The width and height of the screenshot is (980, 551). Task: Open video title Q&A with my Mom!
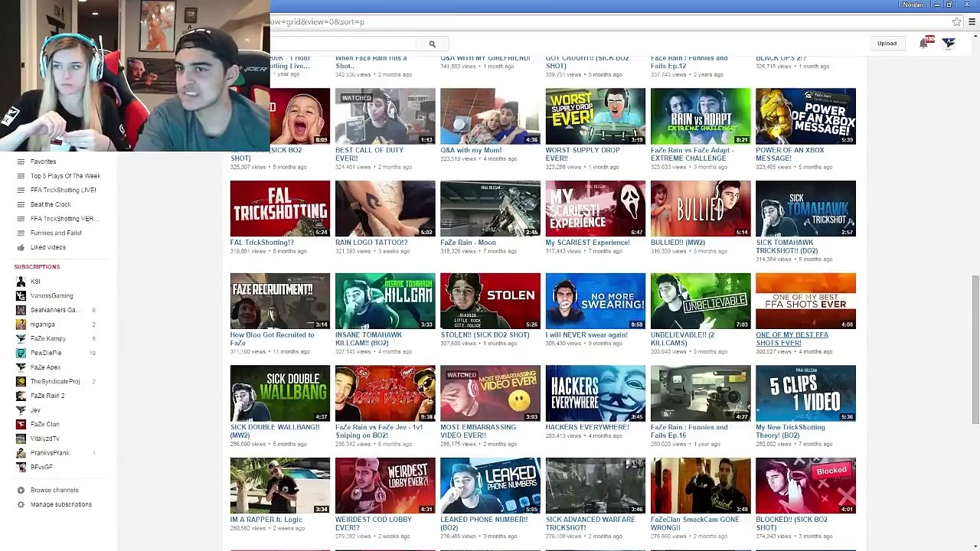471,150
